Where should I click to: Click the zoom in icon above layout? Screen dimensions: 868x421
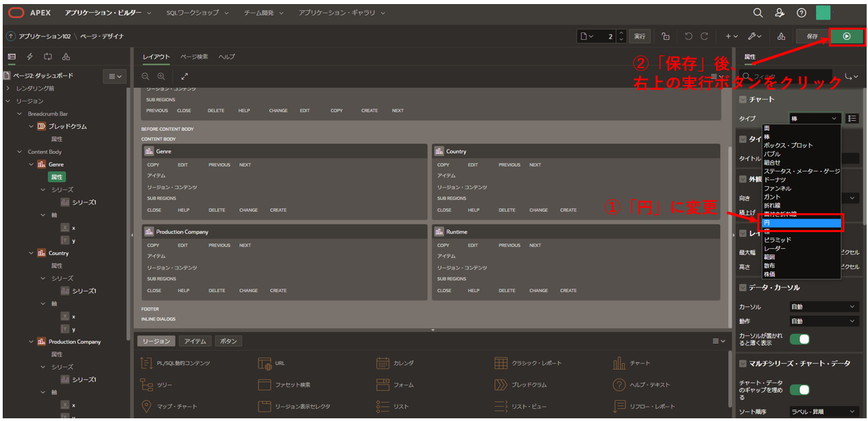pyautogui.click(x=161, y=76)
